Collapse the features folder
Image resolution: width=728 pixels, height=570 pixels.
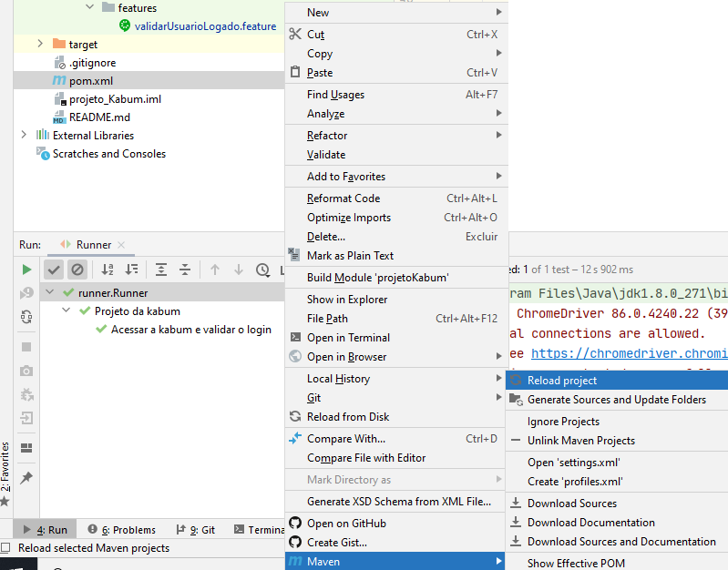[x=89, y=7]
